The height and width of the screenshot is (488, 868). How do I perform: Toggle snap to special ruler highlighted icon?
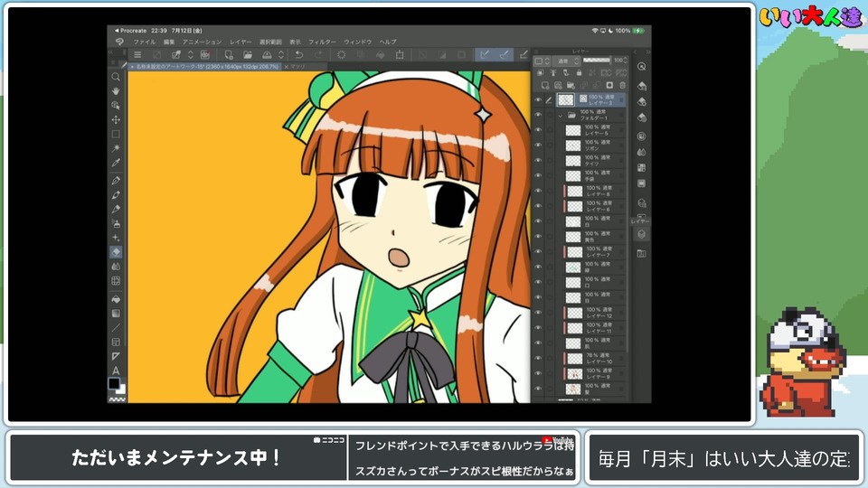coord(505,55)
